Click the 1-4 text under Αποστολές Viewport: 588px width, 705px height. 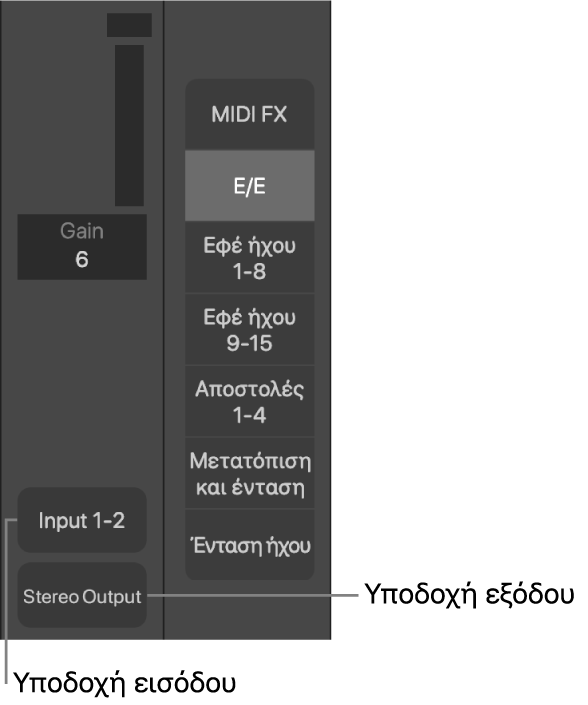249,415
